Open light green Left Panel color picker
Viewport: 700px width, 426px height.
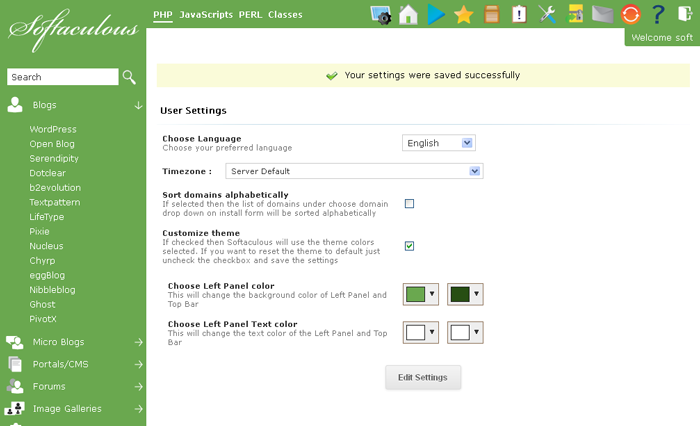coord(421,294)
